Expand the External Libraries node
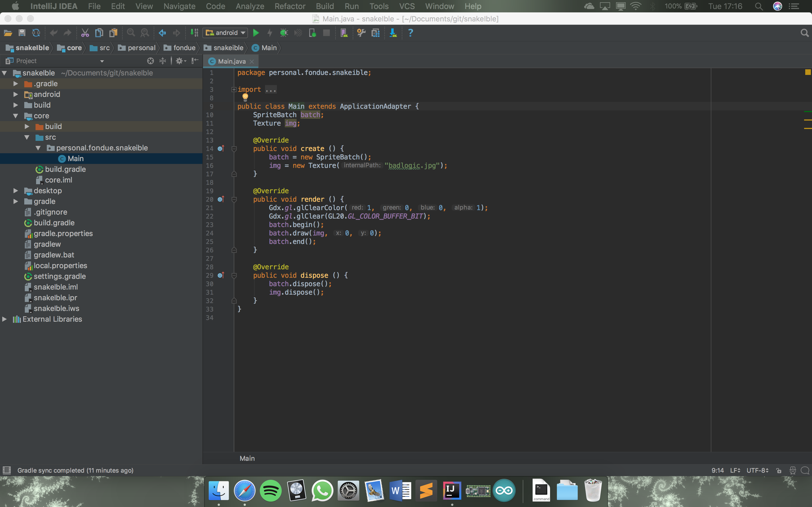This screenshot has height=507, width=812. point(5,319)
